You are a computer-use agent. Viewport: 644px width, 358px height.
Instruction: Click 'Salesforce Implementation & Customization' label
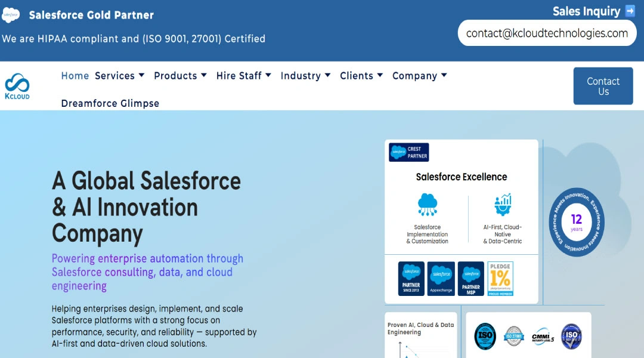427,234
